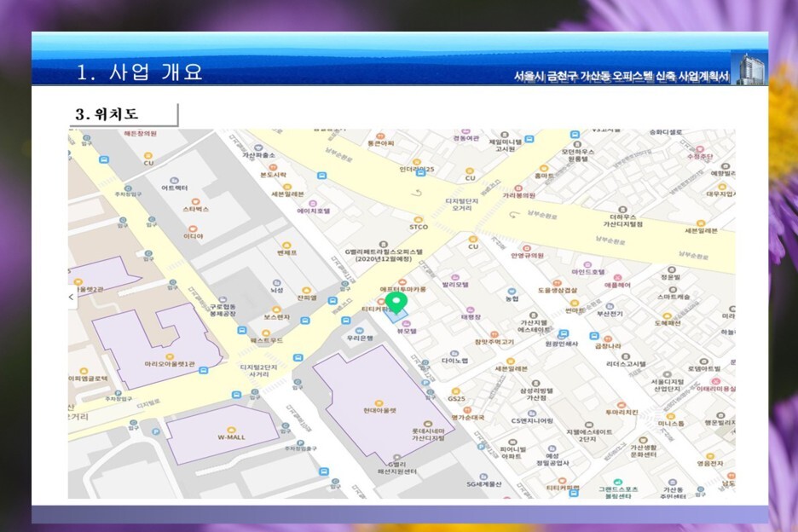This screenshot has width=798, height=532.
Task: Select the 제일미니텔 고시원 label
Action: [x=505, y=146]
